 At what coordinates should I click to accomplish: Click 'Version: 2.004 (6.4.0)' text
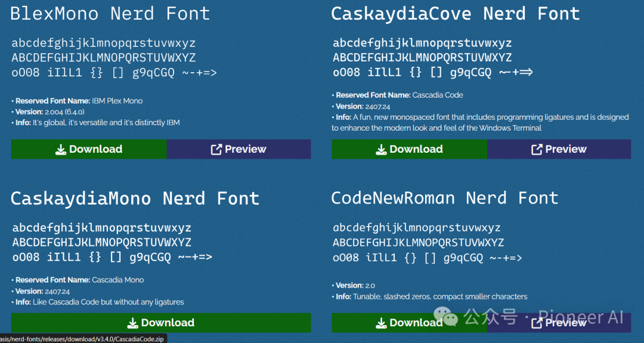[x=48, y=112]
